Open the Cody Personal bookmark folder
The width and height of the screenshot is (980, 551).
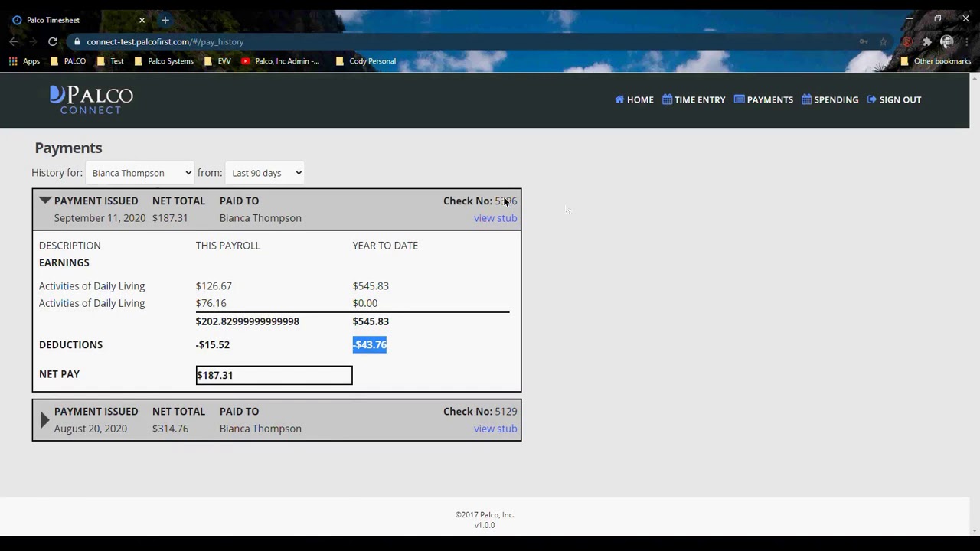[x=366, y=61]
